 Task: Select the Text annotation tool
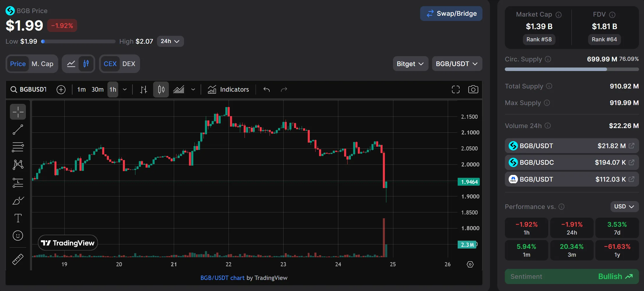coord(18,218)
